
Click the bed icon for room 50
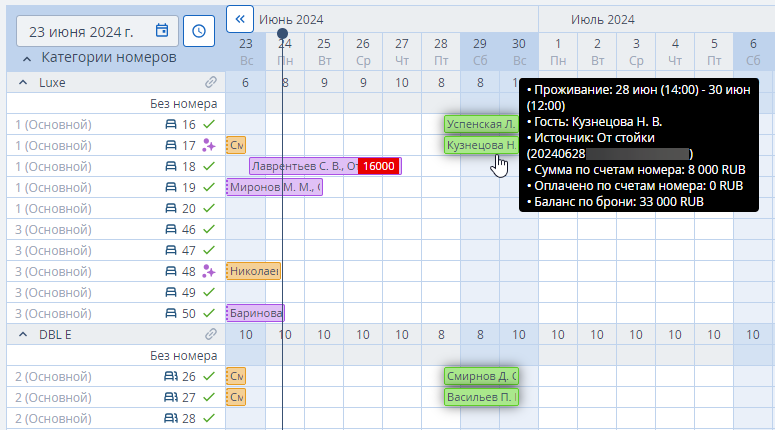[x=171, y=313]
